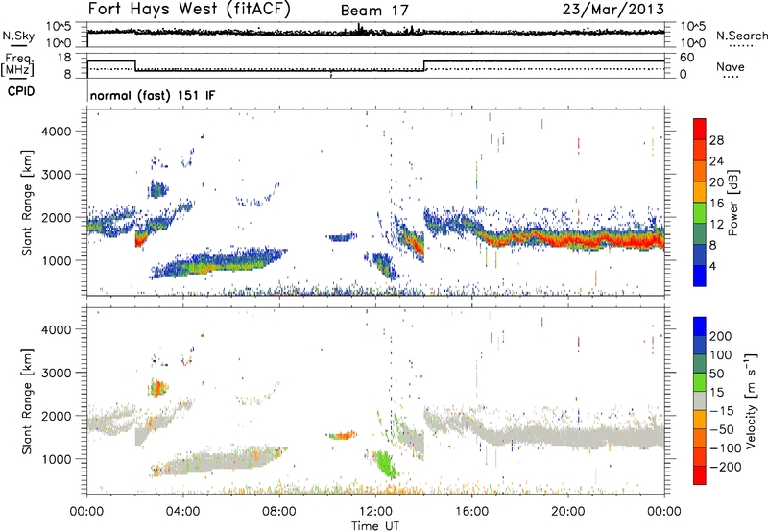Click the green velocity patch near 12:00 at 1000 km
Image resolution: width=768 pixels, height=532 pixels.
point(385,464)
